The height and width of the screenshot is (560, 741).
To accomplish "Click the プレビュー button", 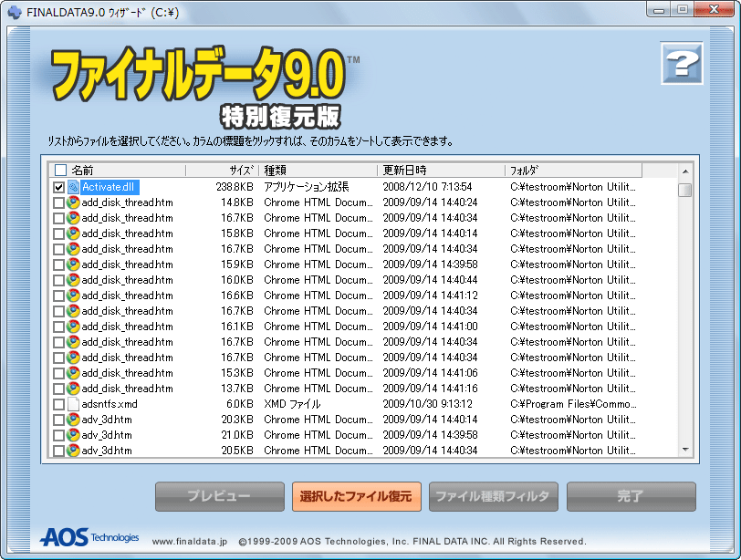I will (220, 496).
